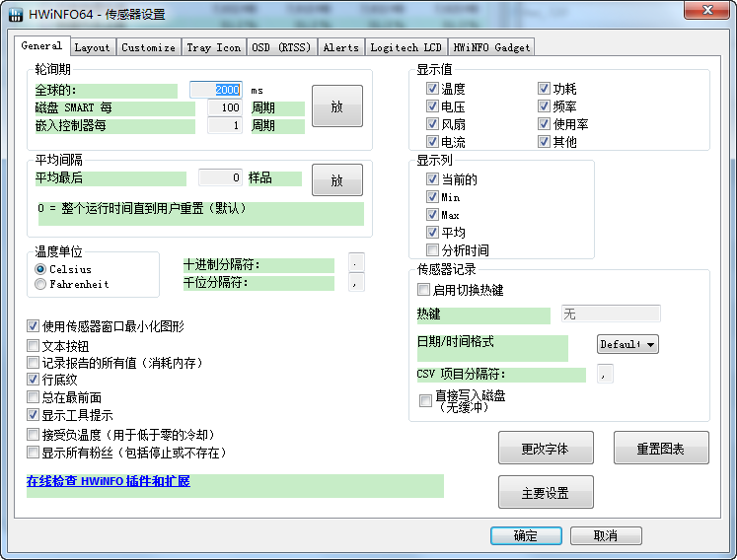
Task: Open the 日期/时间格式 Default dropdown
Action: [x=627, y=344]
